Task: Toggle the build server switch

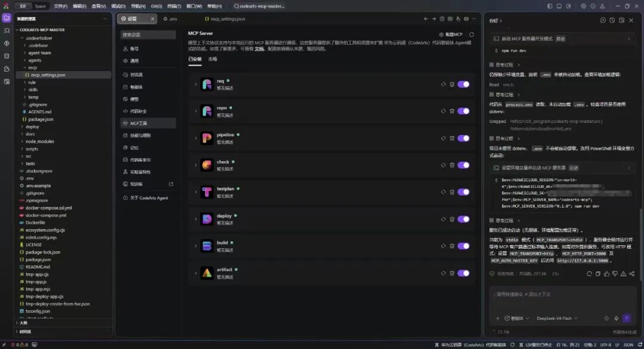Action: (463, 246)
